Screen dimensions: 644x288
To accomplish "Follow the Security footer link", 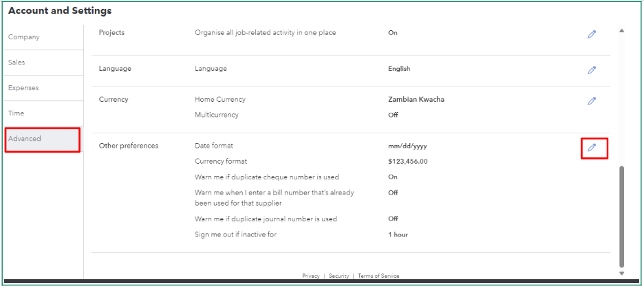I will pos(339,276).
